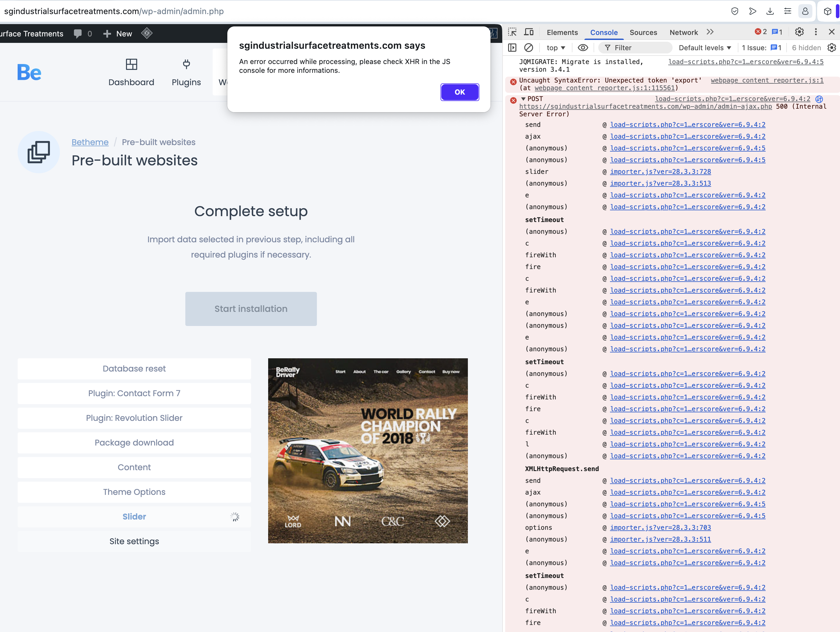840x632 pixels.
Task: Click the Betheme diamond icon in admin bar
Action: pos(147,33)
